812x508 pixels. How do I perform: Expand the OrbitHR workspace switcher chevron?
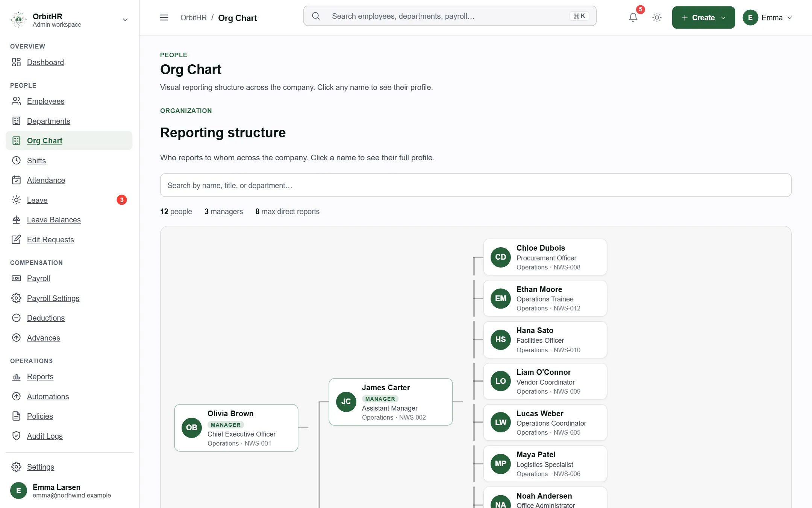(125, 20)
